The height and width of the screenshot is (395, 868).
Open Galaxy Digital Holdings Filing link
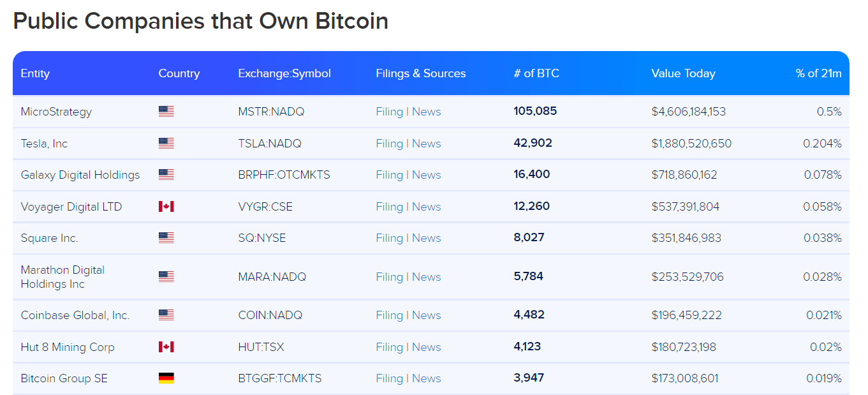pyautogui.click(x=389, y=175)
